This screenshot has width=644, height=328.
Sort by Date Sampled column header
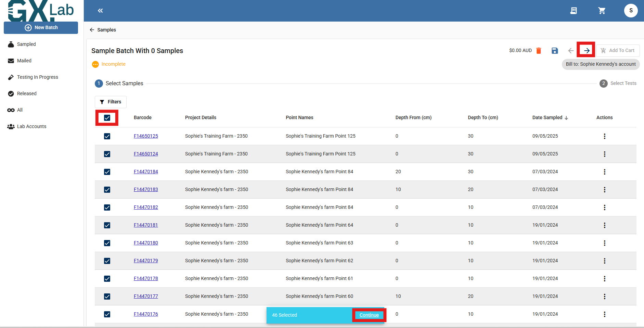(x=547, y=117)
